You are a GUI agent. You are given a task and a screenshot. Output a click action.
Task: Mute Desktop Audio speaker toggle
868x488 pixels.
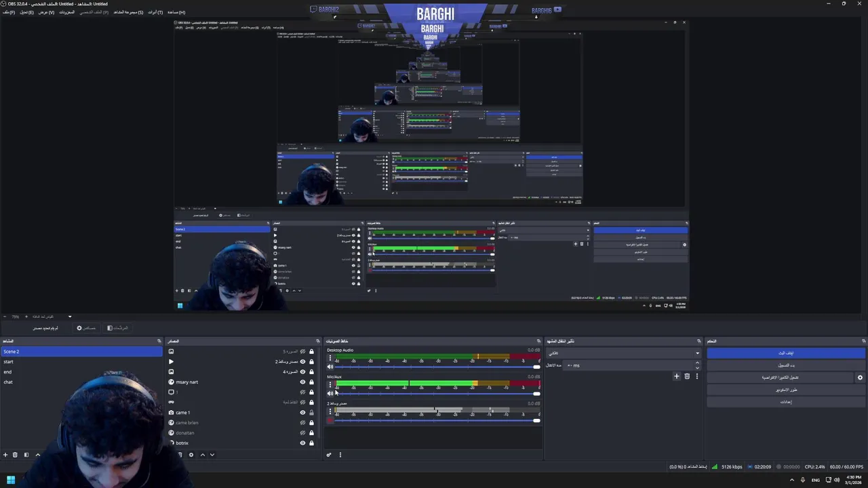click(x=330, y=367)
